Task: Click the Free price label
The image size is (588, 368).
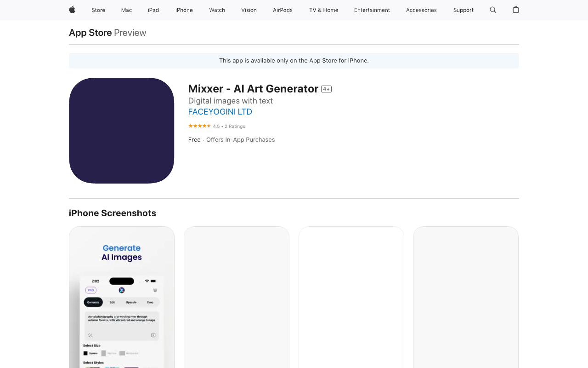Action: point(194,140)
